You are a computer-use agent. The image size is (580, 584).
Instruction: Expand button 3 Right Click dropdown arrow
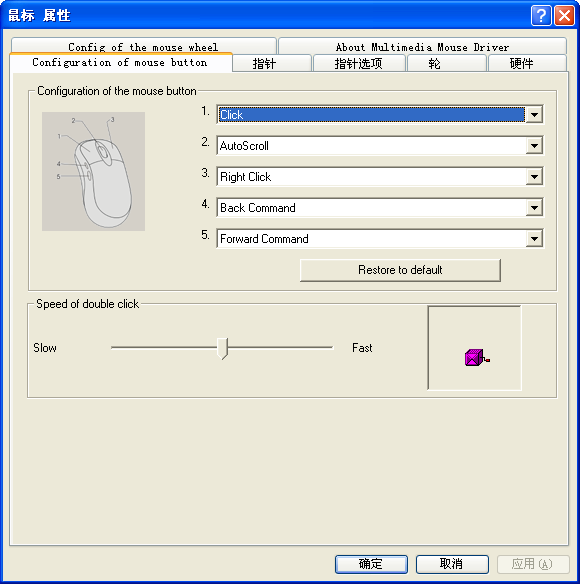point(534,177)
